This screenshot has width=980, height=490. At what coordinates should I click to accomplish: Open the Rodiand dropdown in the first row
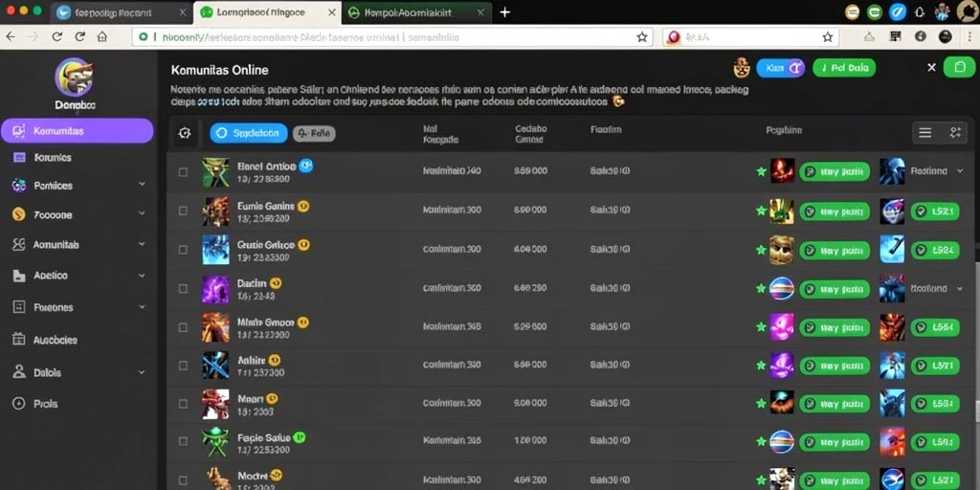(961, 170)
